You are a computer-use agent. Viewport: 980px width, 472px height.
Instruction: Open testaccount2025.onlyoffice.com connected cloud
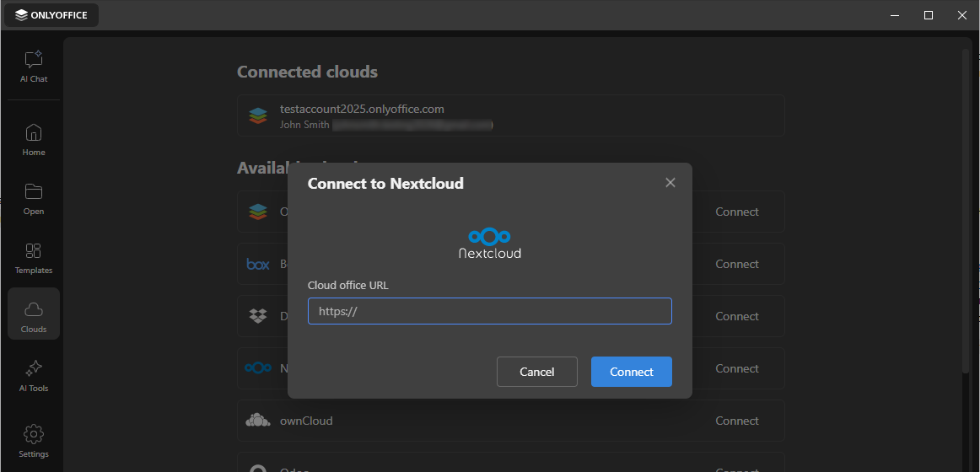click(510, 115)
